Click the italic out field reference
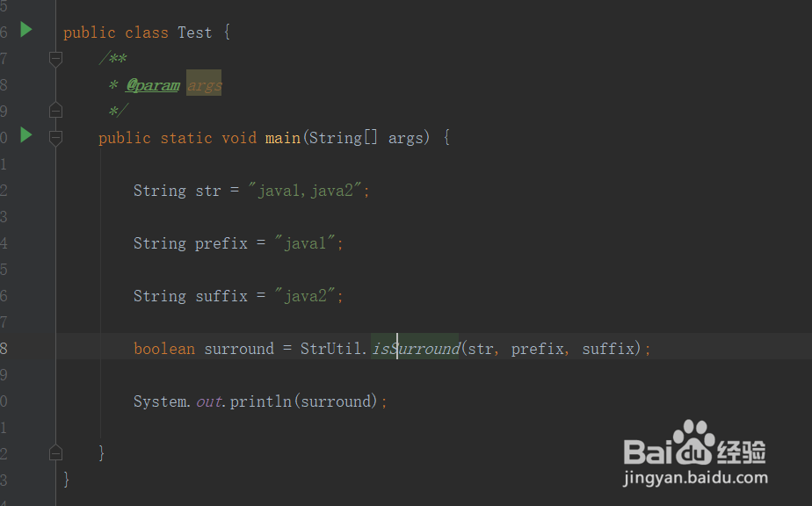Image resolution: width=812 pixels, height=506 pixels. [x=208, y=401]
